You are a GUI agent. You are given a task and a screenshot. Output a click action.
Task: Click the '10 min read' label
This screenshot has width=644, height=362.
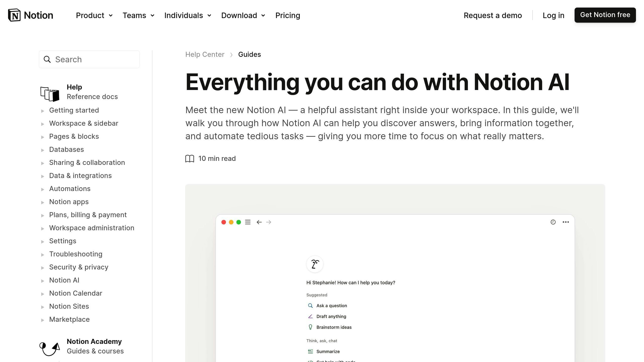click(x=217, y=159)
